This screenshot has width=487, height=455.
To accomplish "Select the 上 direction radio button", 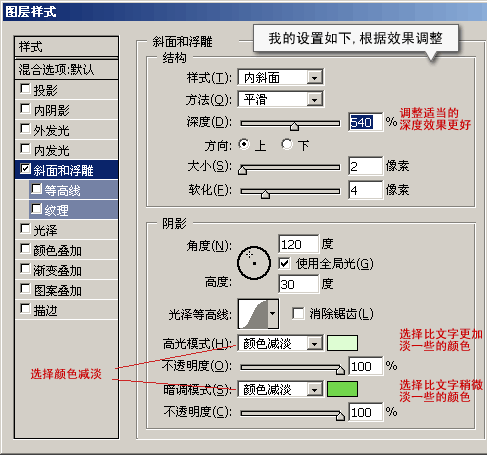I will click(244, 144).
